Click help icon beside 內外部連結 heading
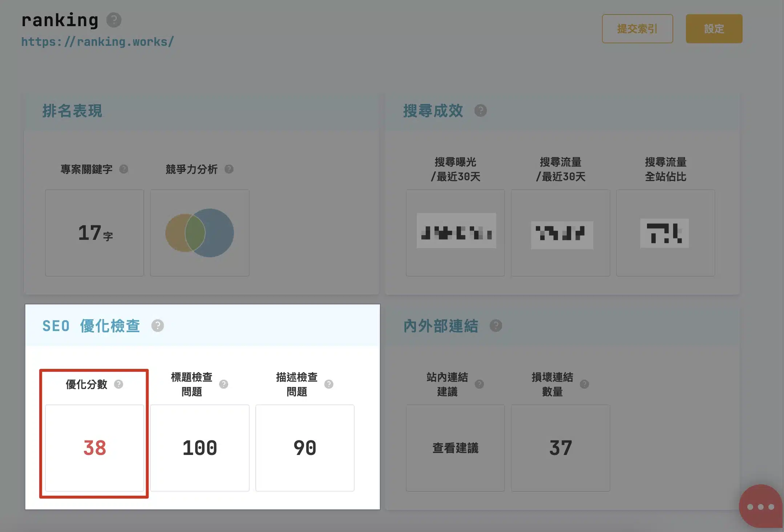Image resolution: width=784 pixels, height=532 pixels. pyautogui.click(x=496, y=326)
